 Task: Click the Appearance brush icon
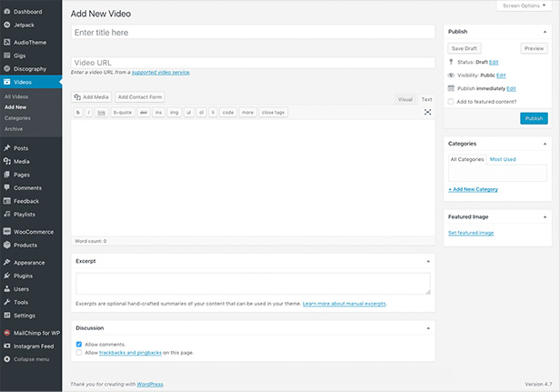[6, 262]
